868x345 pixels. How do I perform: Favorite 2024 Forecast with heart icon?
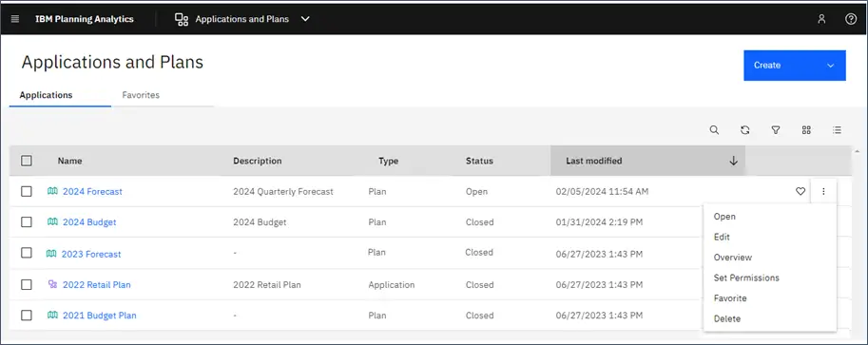click(800, 192)
